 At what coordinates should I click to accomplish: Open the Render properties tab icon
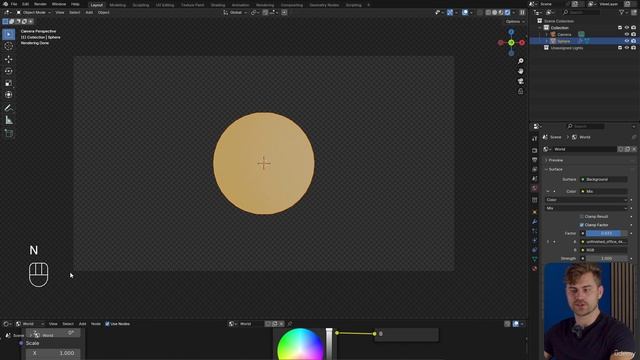click(535, 150)
